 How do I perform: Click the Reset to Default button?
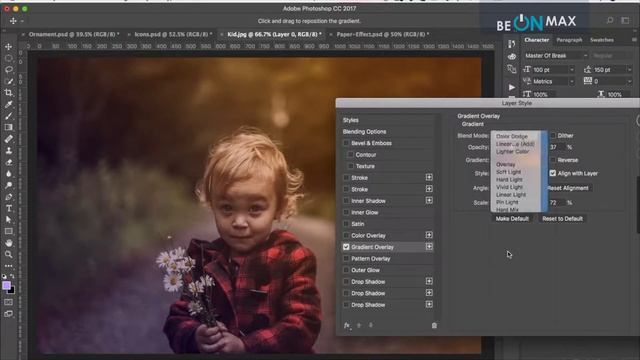tap(562, 219)
